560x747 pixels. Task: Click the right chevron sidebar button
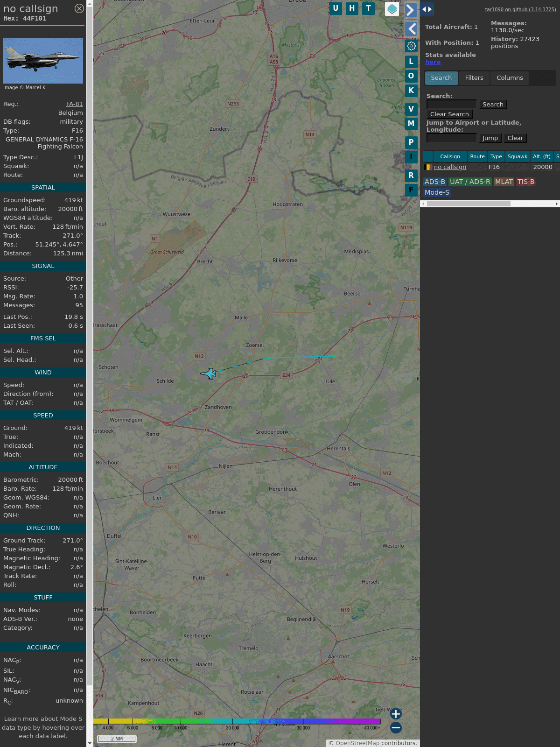tap(411, 10)
